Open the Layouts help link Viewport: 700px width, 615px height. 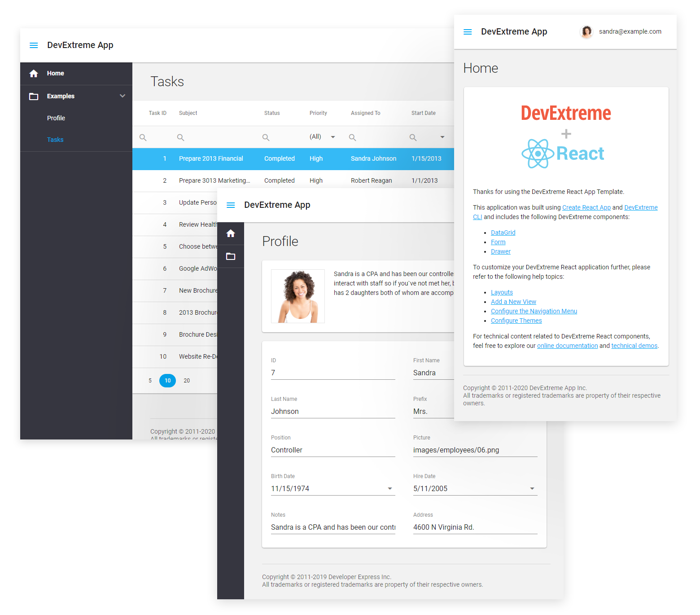click(x=502, y=292)
